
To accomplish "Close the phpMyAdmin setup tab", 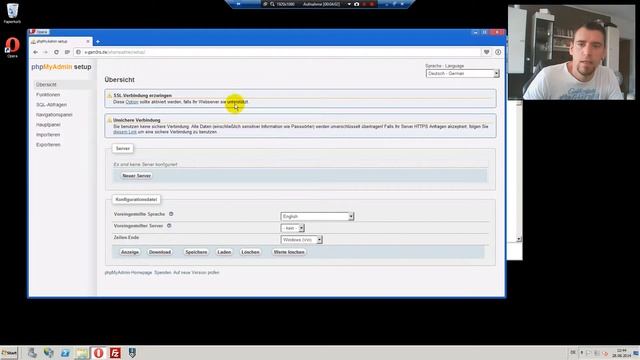I will (x=88, y=42).
